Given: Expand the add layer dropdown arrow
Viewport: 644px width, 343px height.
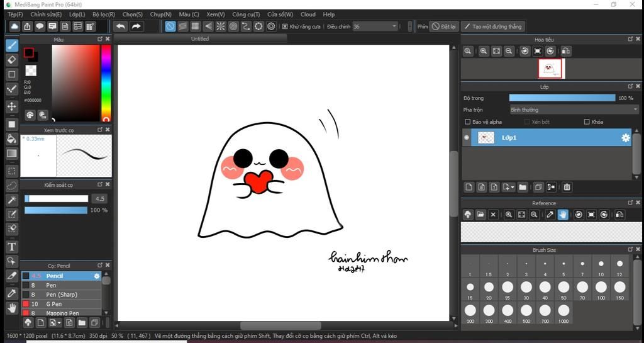Looking at the screenshot, I should point(513,188).
